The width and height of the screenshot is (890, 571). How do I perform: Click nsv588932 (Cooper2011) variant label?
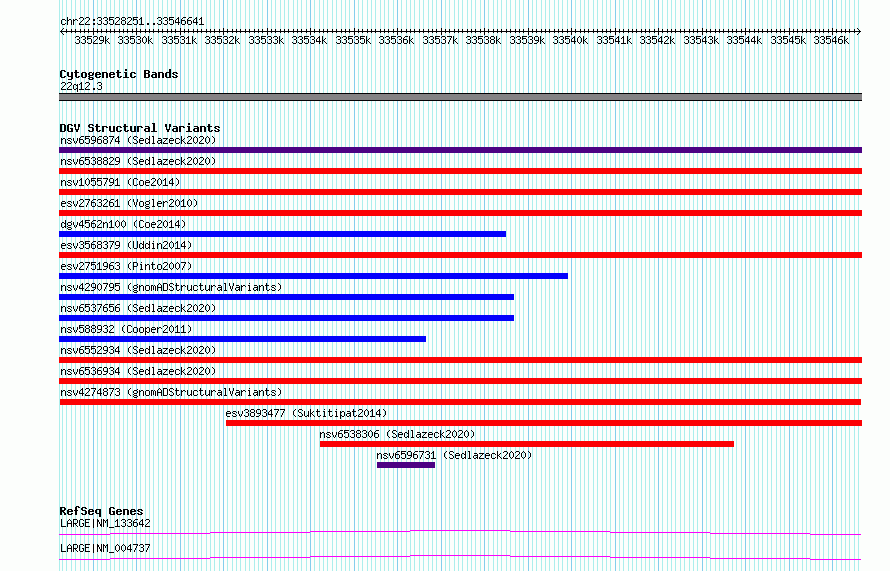(x=126, y=329)
